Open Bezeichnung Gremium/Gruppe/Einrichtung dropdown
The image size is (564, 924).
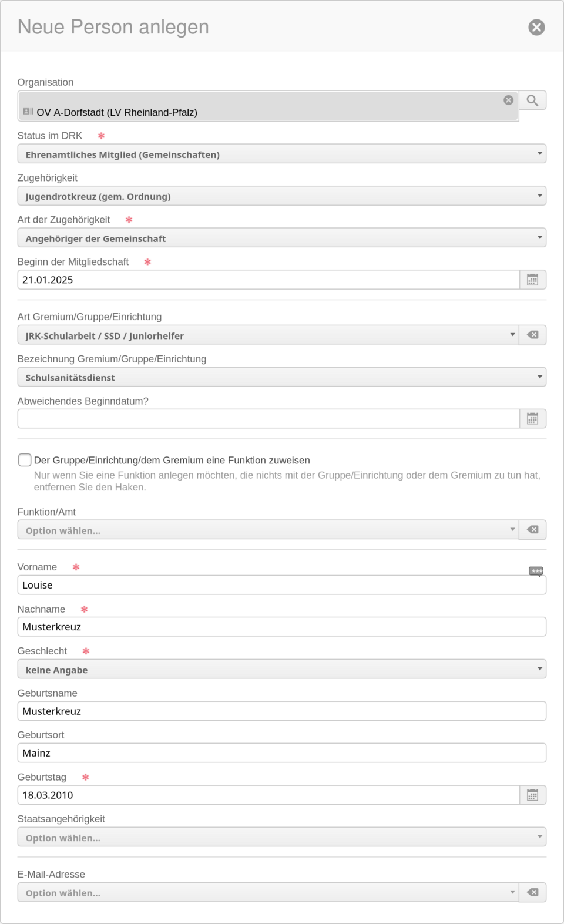(282, 377)
